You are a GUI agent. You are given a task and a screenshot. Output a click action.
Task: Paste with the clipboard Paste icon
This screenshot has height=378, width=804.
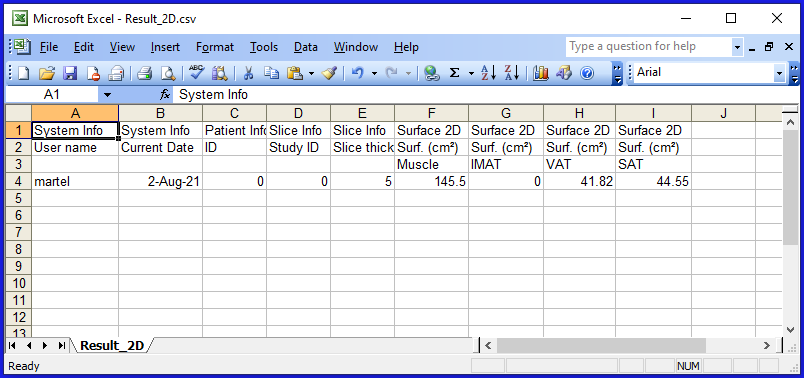[x=295, y=74]
